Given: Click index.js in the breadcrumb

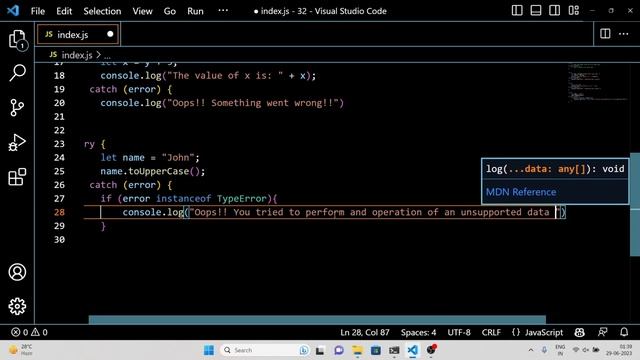Looking at the screenshot, I should pos(77,55).
